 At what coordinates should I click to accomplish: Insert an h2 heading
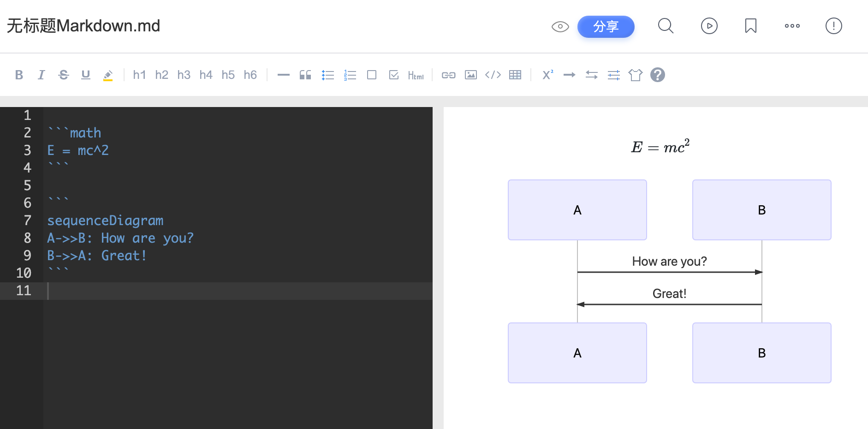161,75
